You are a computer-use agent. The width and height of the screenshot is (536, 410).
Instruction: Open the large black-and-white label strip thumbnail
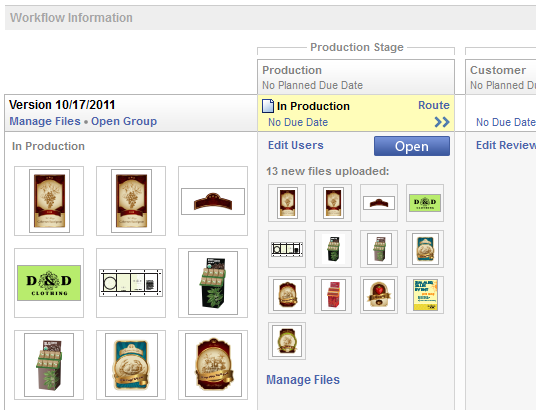(x=131, y=283)
